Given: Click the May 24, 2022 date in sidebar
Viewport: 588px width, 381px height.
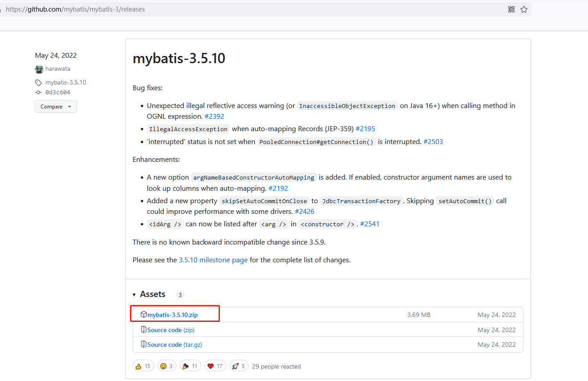Looking at the screenshot, I should (x=56, y=56).
